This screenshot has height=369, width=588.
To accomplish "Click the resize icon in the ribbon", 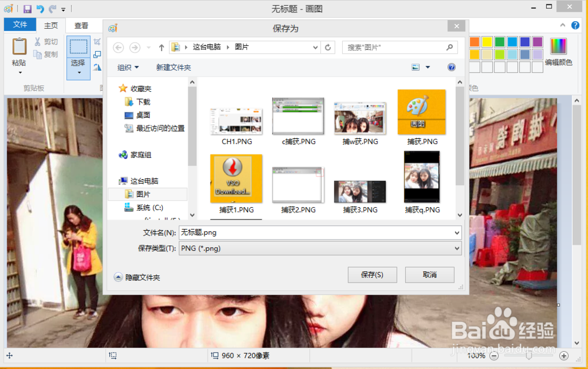I will pos(98,54).
